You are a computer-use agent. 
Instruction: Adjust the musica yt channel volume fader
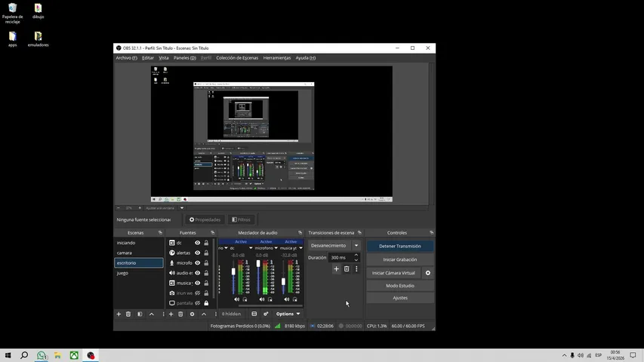click(x=283, y=282)
